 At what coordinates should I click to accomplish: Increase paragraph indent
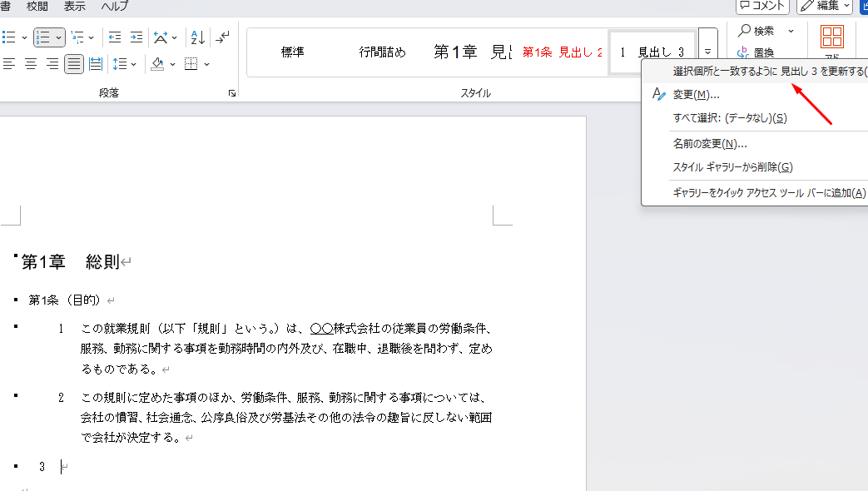coord(136,37)
